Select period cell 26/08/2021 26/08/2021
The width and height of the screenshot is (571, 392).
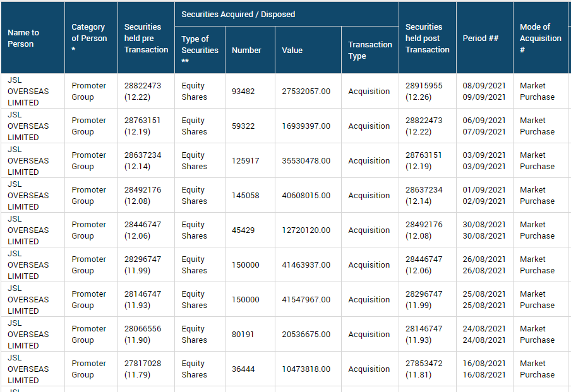point(484,264)
